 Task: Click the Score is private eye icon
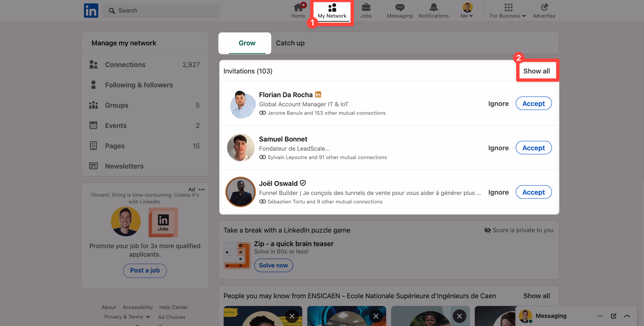[487, 230]
